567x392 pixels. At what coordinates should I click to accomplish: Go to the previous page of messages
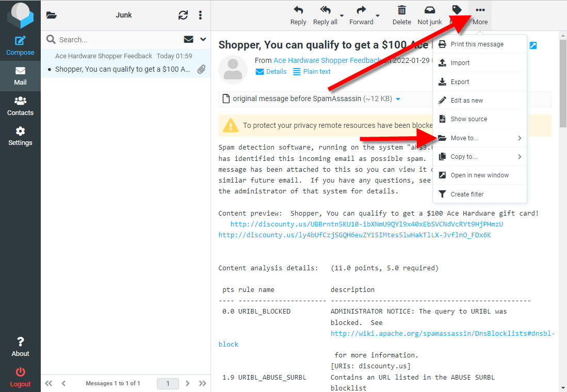(x=63, y=383)
